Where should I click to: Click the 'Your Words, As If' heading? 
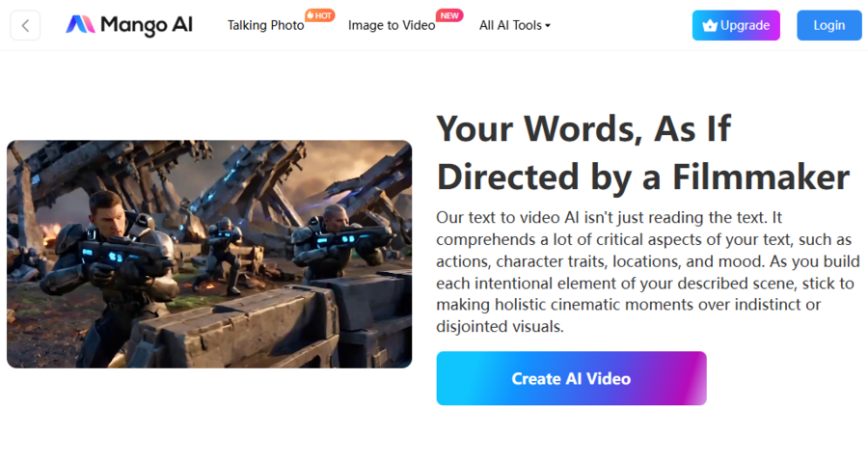(583, 127)
